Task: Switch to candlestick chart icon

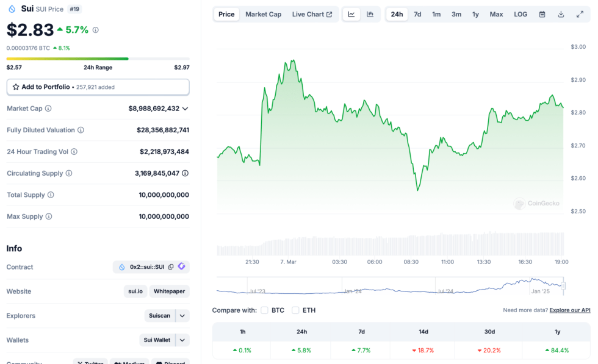Action: [370, 14]
